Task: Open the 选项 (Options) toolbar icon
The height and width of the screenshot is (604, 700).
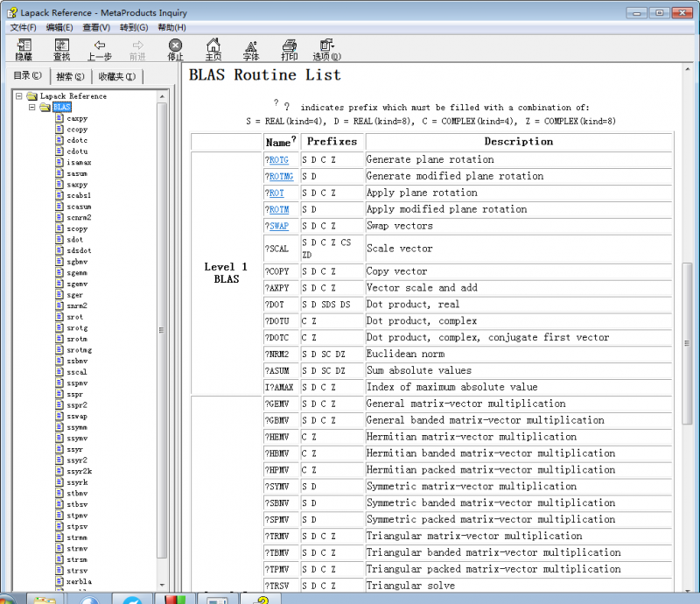Action: coord(326,49)
